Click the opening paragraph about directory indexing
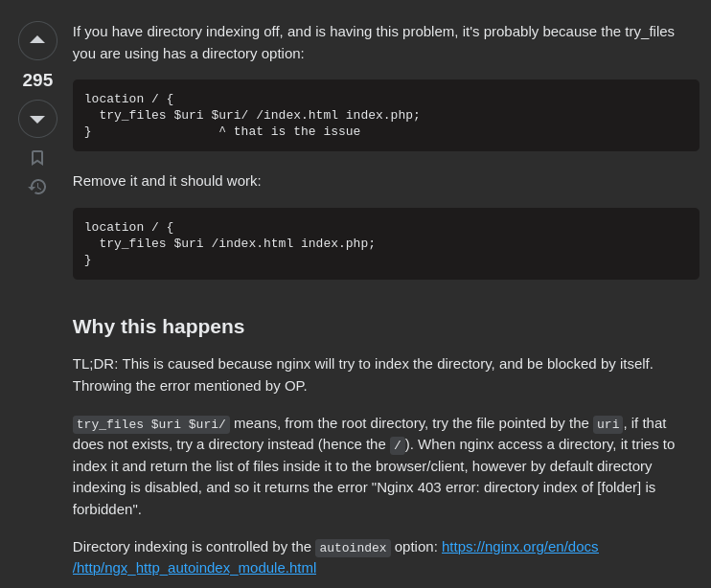This screenshot has height=588, width=711. click(x=373, y=42)
